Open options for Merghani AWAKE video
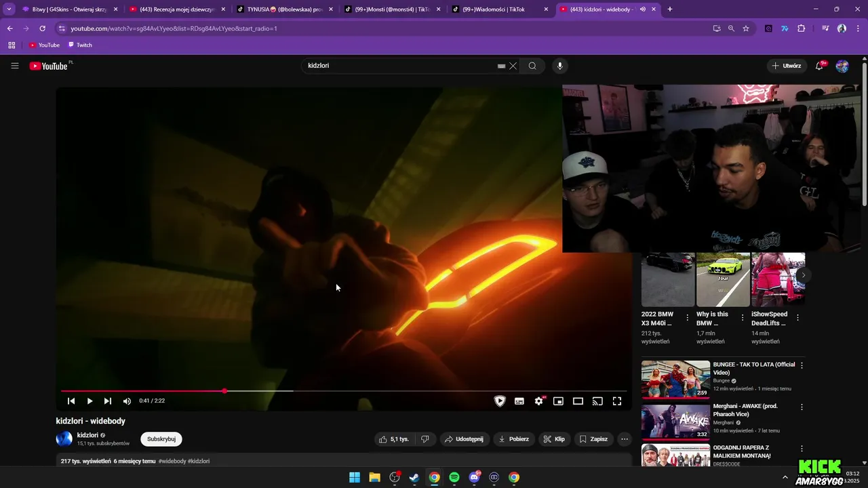This screenshot has width=868, height=488. [802, 407]
